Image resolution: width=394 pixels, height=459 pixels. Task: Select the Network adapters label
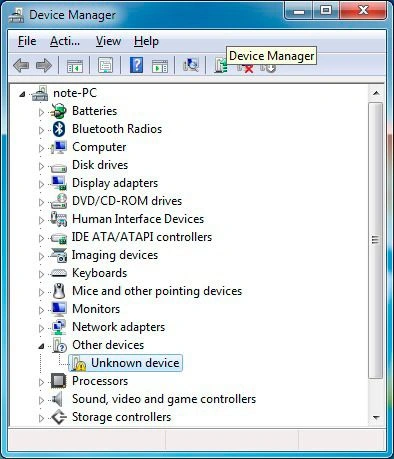[x=118, y=327]
